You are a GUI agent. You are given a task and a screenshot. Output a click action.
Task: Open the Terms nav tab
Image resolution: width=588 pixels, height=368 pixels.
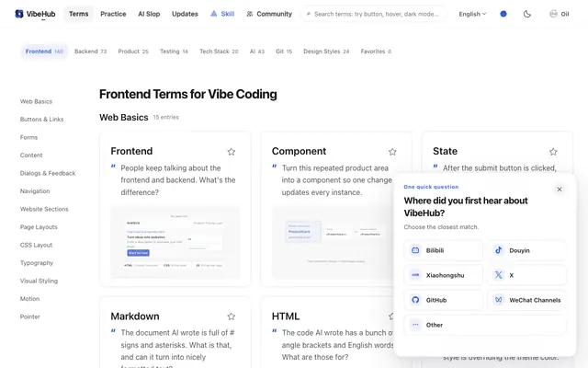(78, 14)
